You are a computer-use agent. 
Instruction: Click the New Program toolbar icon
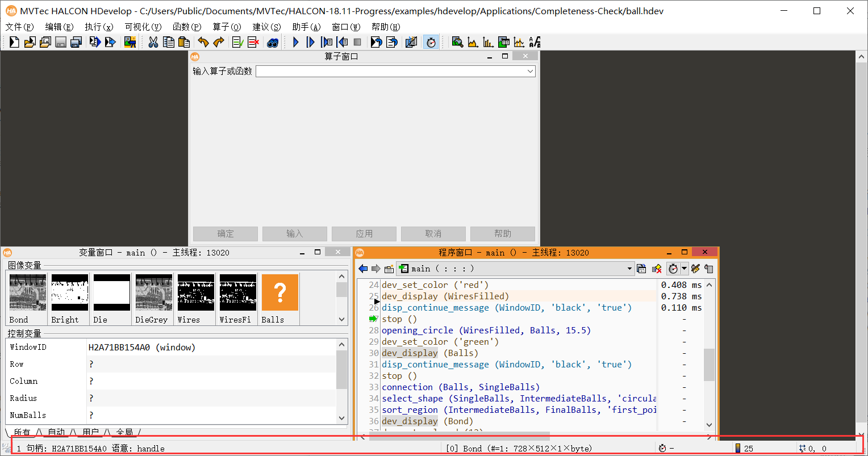coord(14,42)
